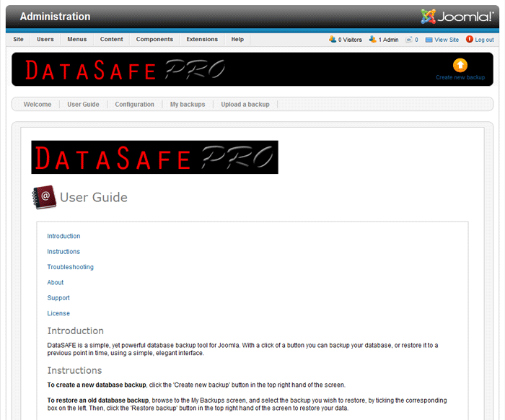Open the Components menu
This screenshot has height=420, width=505.
click(x=154, y=39)
